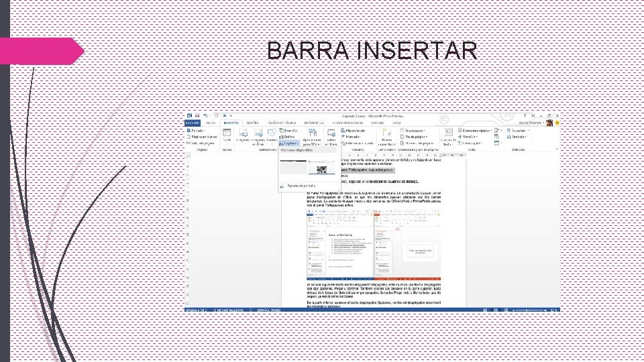Open the VISTA ribbon tab
This screenshot has height=362, width=644.
pos(396,123)
